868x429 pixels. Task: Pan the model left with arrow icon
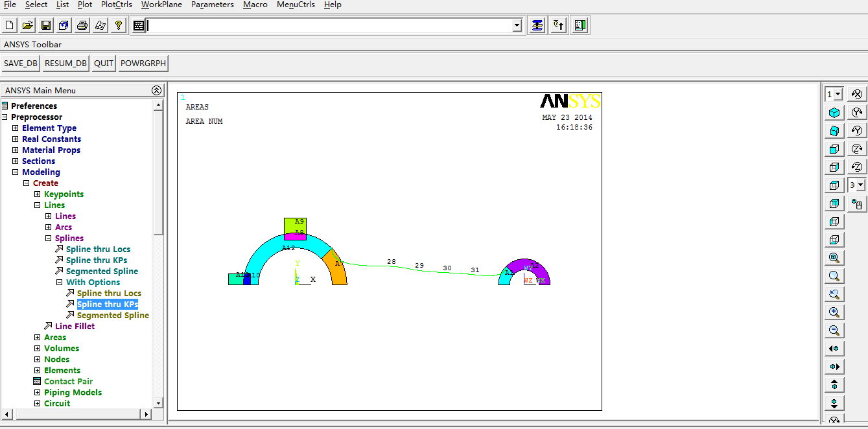coord(834,349)
